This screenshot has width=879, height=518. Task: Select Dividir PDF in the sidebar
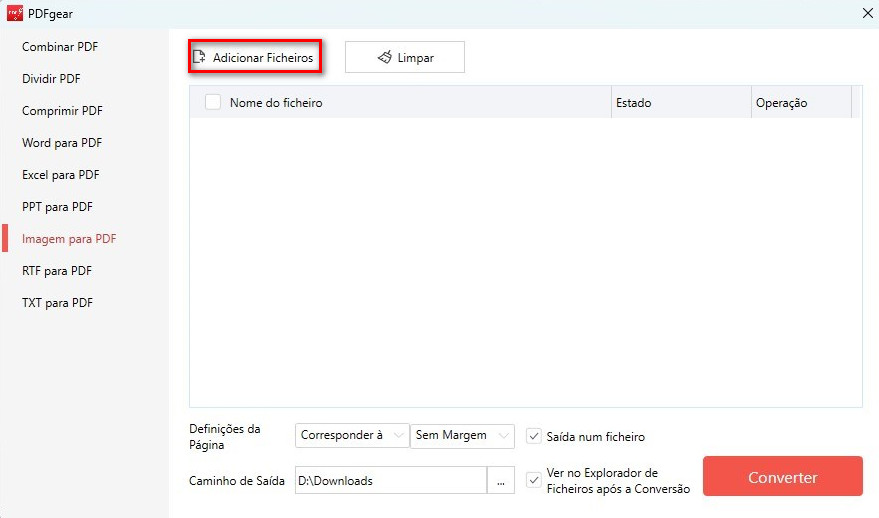(51, 79)
